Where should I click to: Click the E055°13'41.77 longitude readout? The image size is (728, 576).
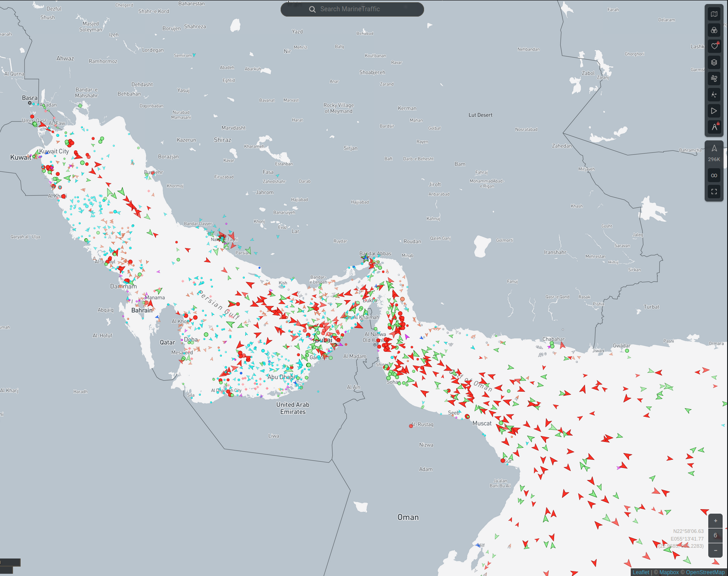point(687,539)
